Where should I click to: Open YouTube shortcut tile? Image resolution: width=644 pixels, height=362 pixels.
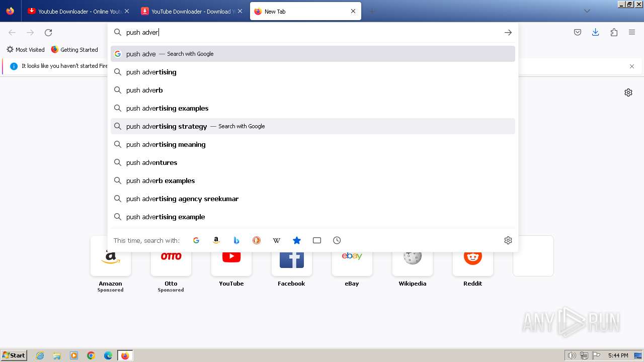click(231, 261)
